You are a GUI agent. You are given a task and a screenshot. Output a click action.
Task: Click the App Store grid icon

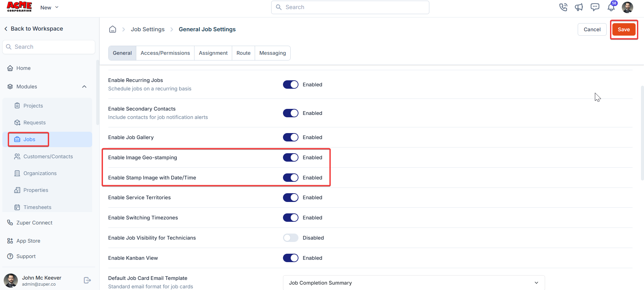(10, 241)
